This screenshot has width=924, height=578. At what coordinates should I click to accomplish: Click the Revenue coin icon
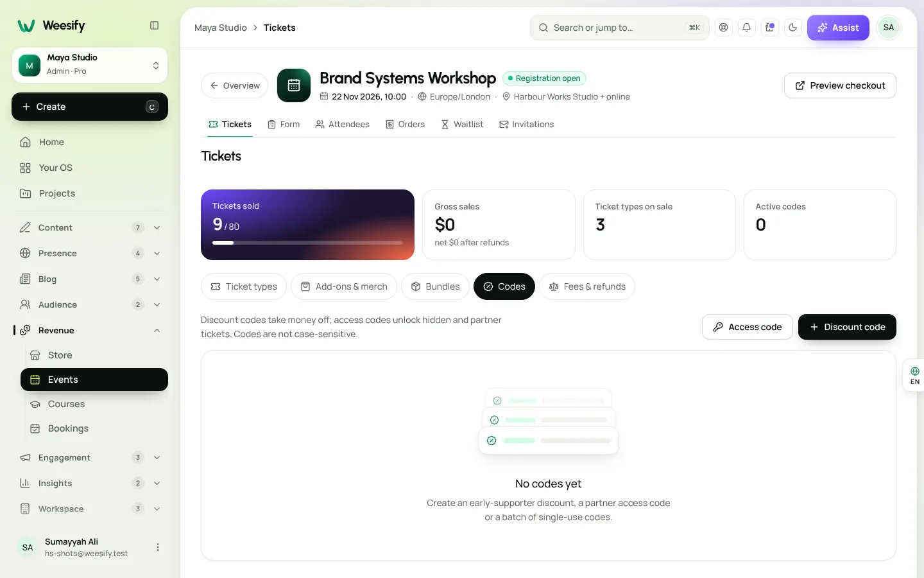(25, 330)
